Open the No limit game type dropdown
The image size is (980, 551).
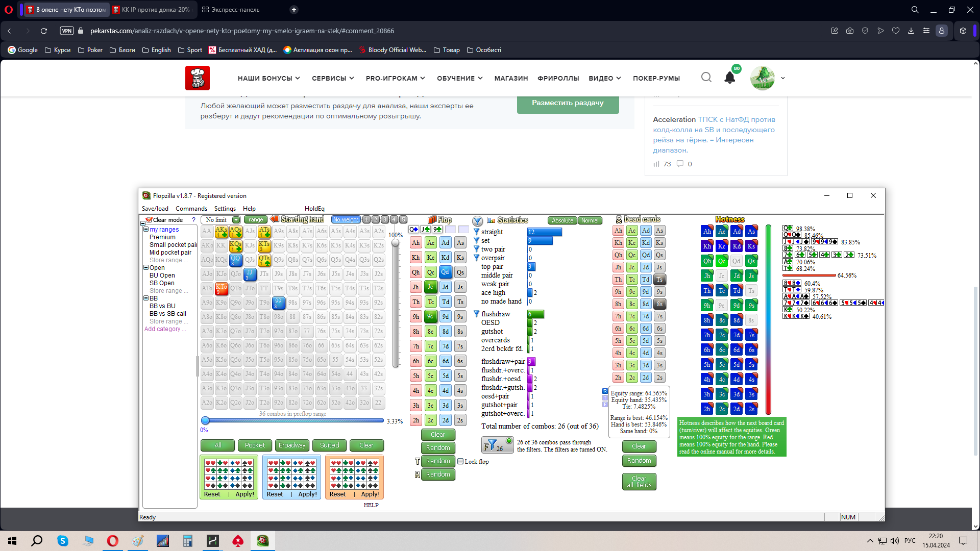click(236, 220)
